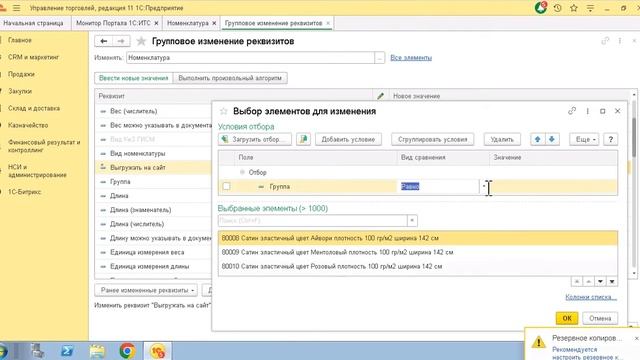Viewport: 640px width, 360px height.
Task: Open PowerShell from taskbar
Action: (67, 351)
